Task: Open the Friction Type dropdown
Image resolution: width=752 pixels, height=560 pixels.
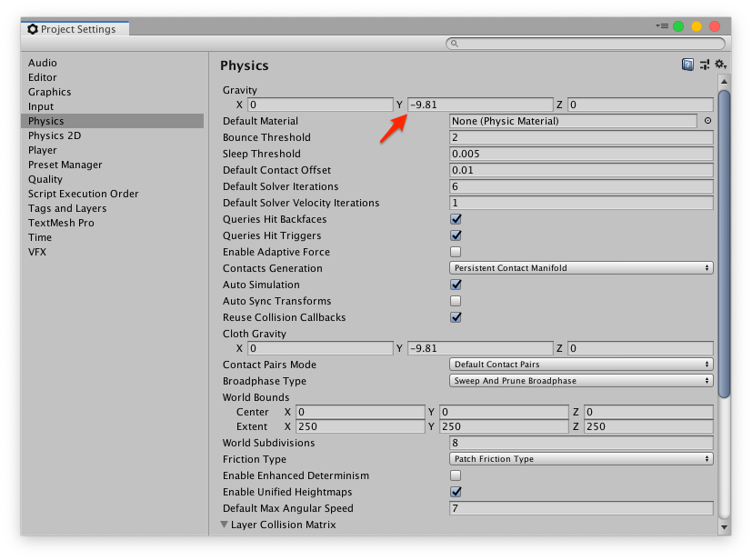Action: tap(579, 458)
